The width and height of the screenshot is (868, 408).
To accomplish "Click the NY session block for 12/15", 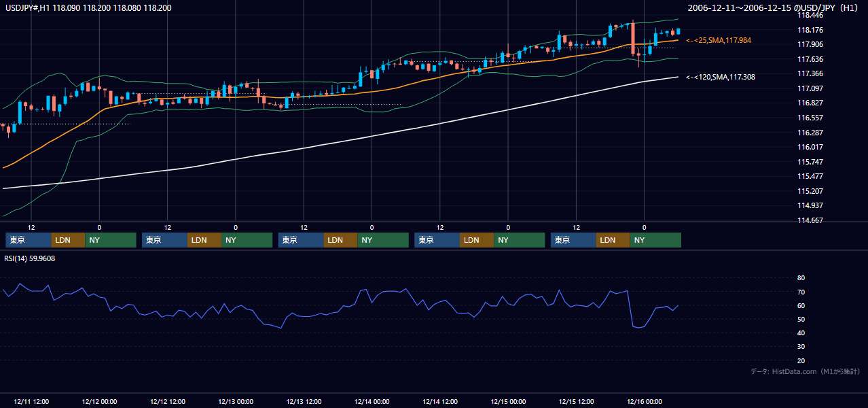I will [655, 240].
